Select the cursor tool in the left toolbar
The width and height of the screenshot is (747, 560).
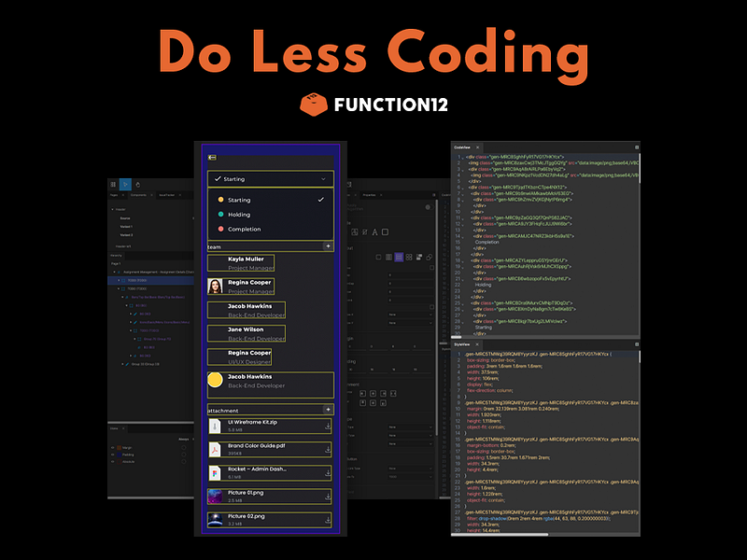pyautogui.click(x=124, y=184)
